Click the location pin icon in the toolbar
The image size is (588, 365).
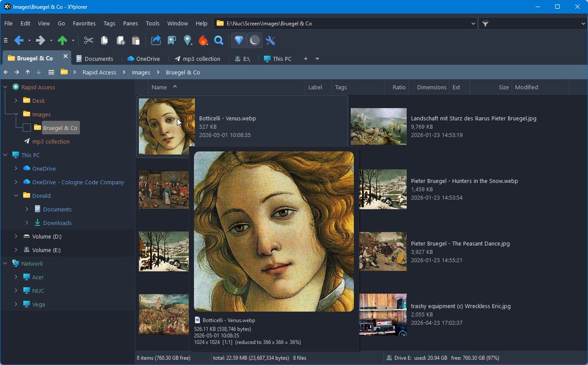click(x=187, y=40)
